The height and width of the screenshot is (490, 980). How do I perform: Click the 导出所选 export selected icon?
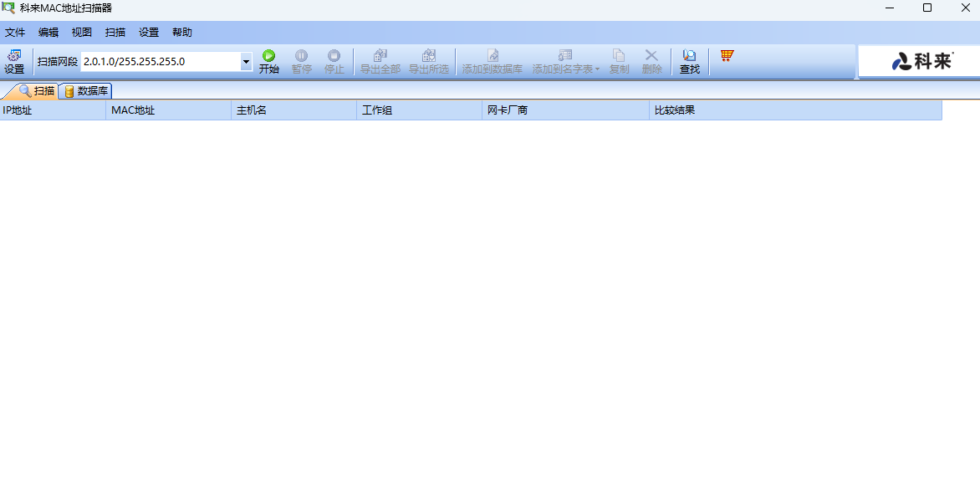pos(428,62)
